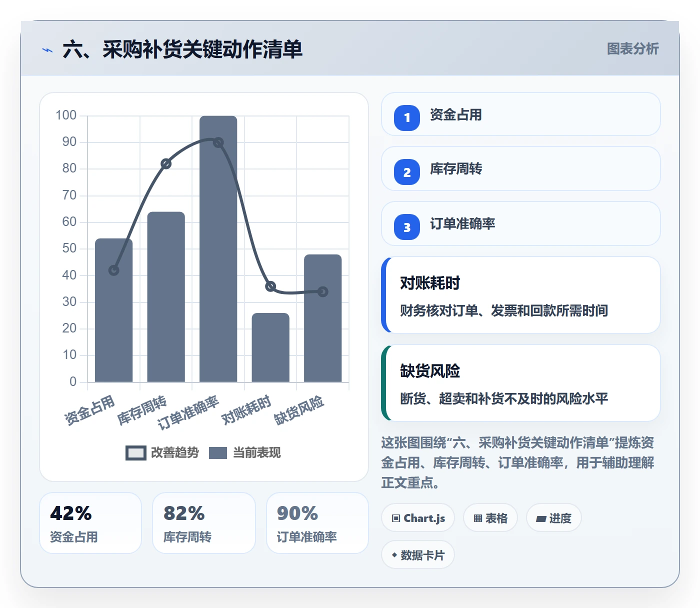Click the 订单准确率 tallest bar

(218, 249)
